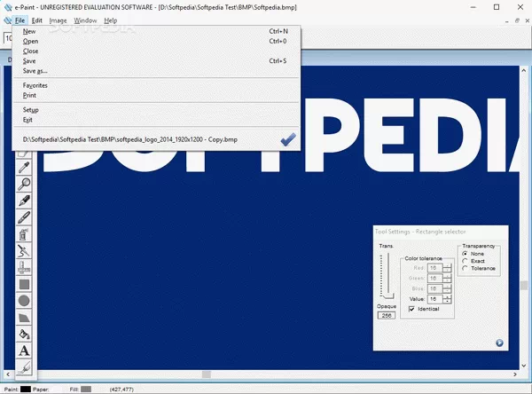Image resolution: width=532 pixels, height=394 pixels.
Task: Select the paint bucket fill tool
Action: pyautogui.click(x=24, y=334)
